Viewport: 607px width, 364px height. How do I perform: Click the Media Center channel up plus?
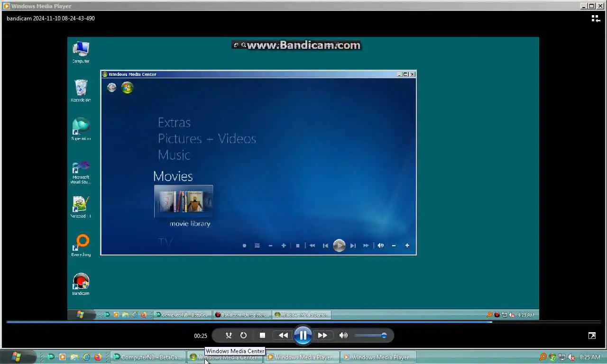284,246
